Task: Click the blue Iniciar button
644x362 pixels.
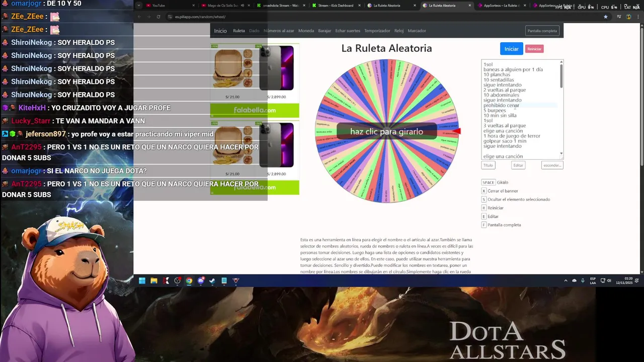Action: [511, 49]
